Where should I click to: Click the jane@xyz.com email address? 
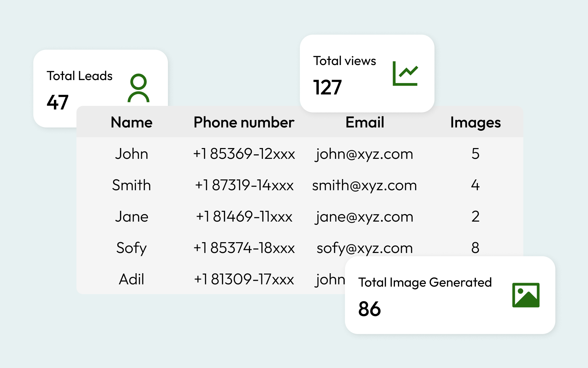(x=364, y=217)
